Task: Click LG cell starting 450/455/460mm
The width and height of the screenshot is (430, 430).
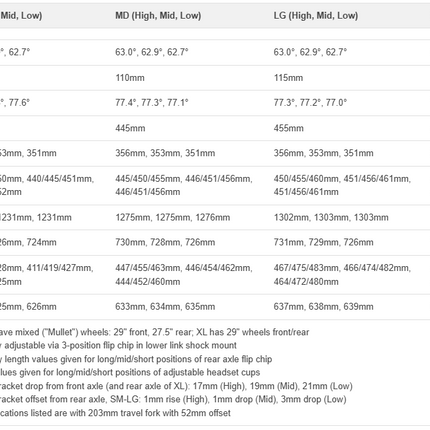Action: coord(342,185)
